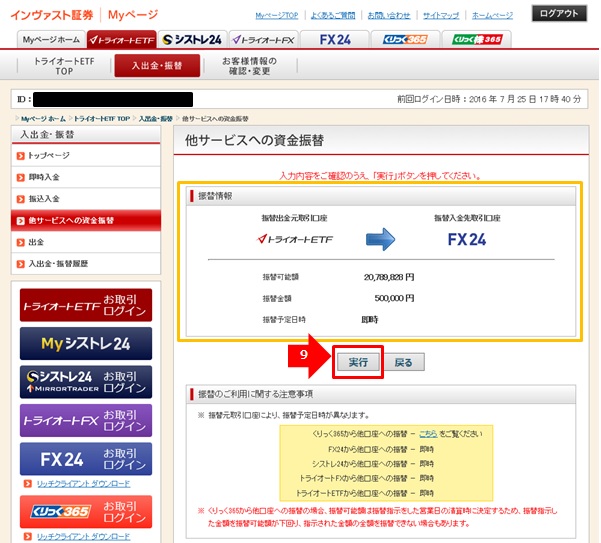Click 振替のご利用に関する注意事項 header
Image resolution: width=601 pixels, height=543 pixels.
[255, 394]
